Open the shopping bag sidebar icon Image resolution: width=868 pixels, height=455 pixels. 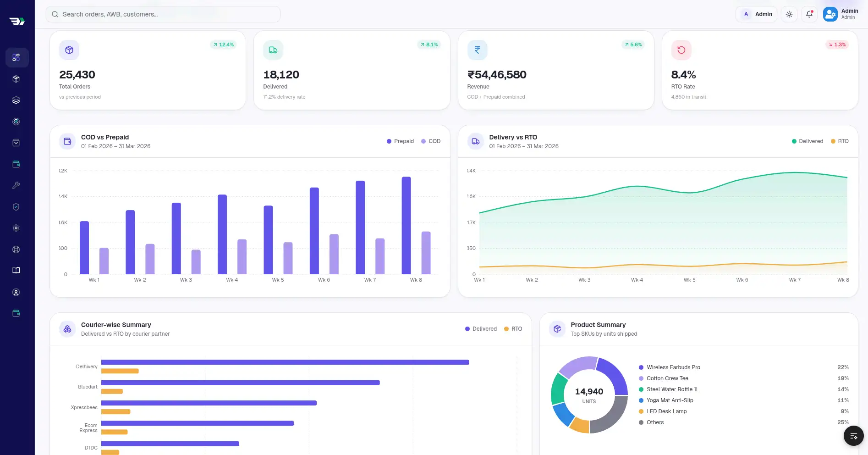click(16, 143)
